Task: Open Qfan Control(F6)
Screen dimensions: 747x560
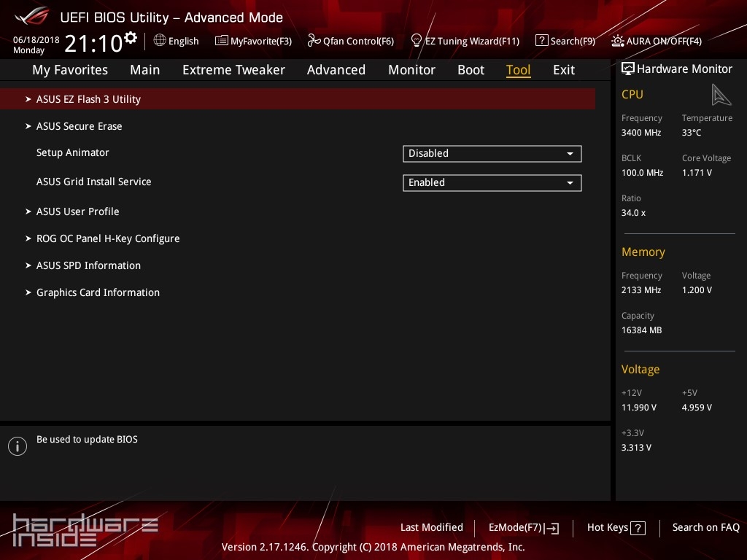Action: click(x=351, y=41)
